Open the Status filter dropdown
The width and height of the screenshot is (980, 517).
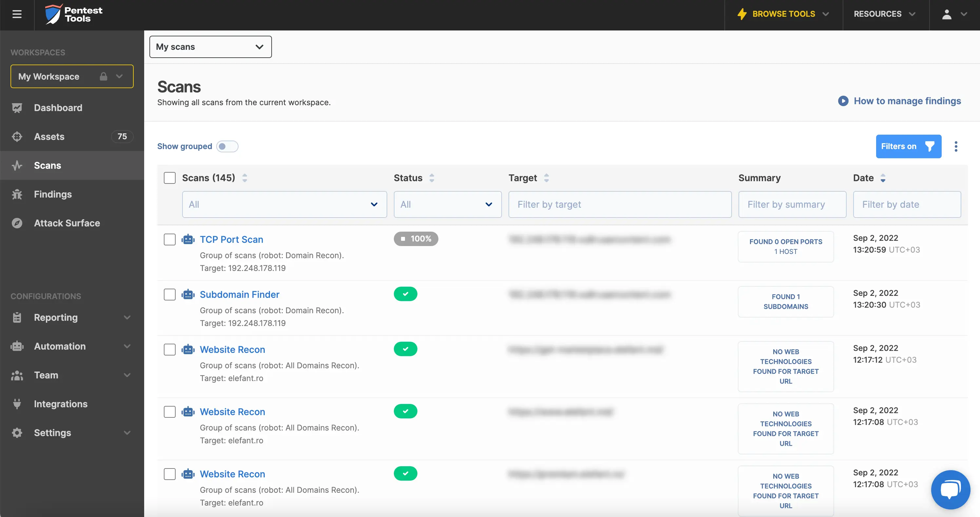coord(447,203)
